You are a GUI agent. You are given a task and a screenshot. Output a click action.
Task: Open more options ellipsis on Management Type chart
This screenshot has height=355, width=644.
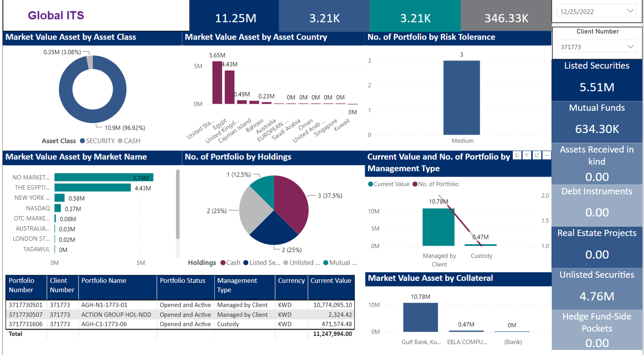point(547,155)
